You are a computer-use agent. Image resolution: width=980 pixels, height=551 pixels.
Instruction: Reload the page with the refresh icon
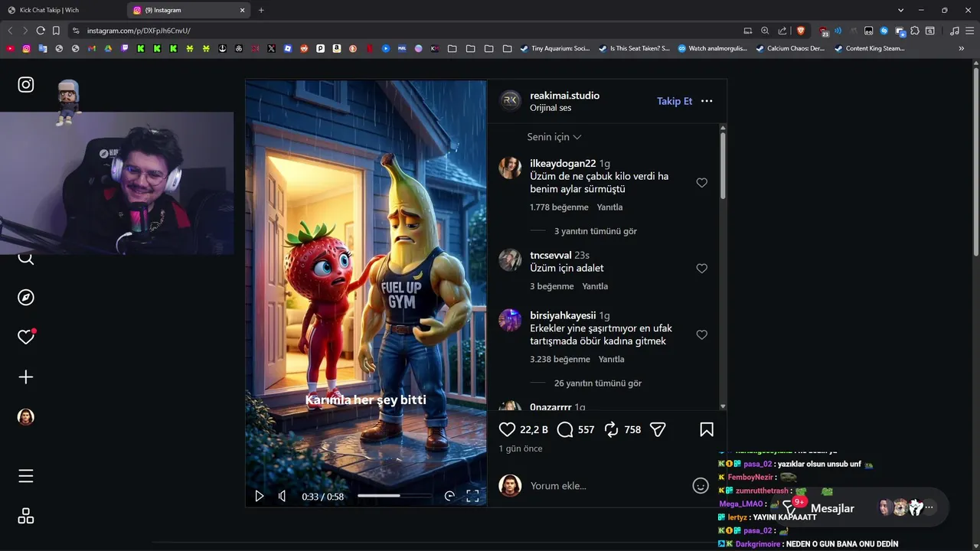point(41,31)
